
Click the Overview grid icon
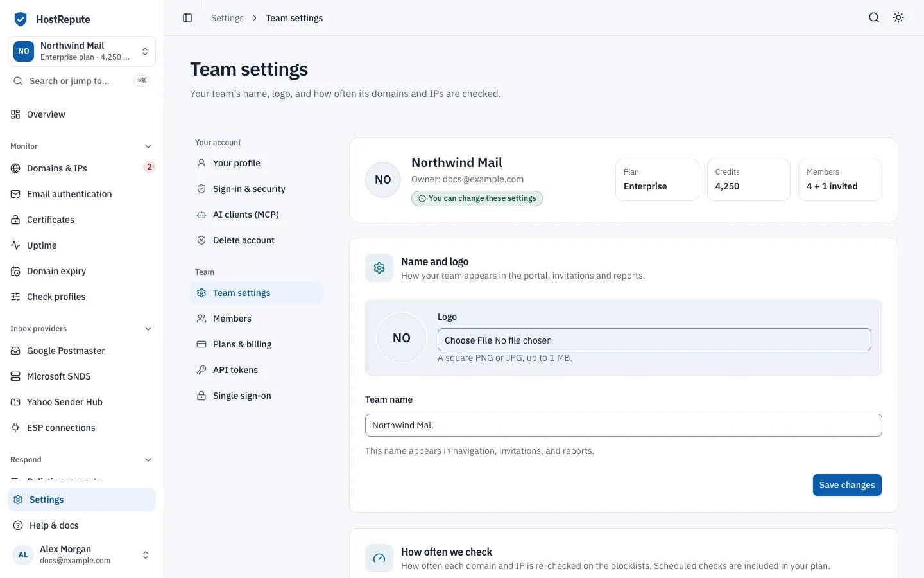(15, 114)
